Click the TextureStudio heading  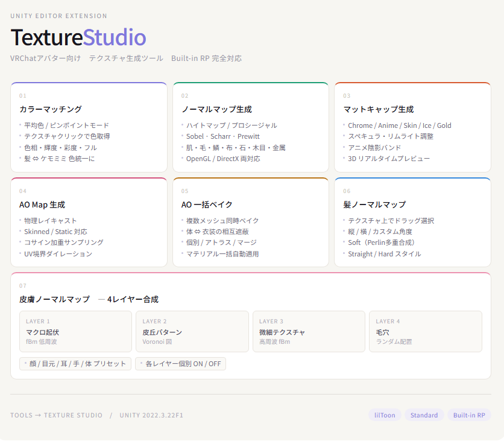pos(78,38)
